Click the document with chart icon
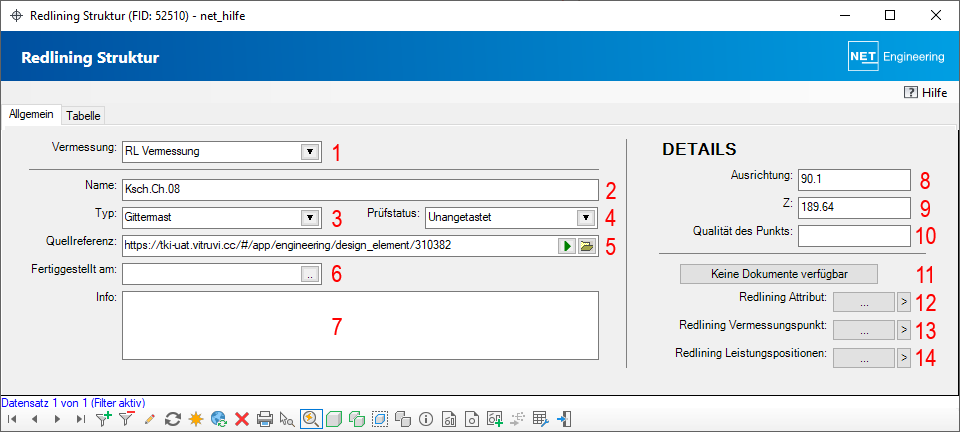 coord(449,419)
